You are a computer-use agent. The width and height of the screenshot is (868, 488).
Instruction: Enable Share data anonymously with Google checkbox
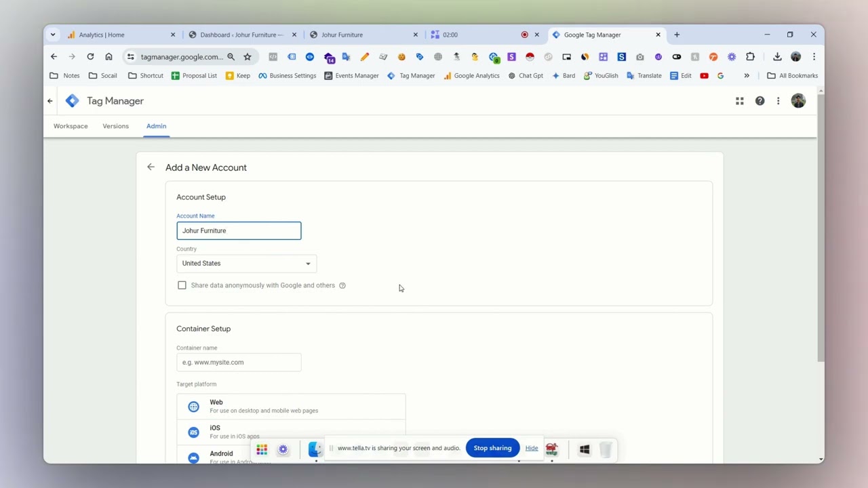pos(182,285)
